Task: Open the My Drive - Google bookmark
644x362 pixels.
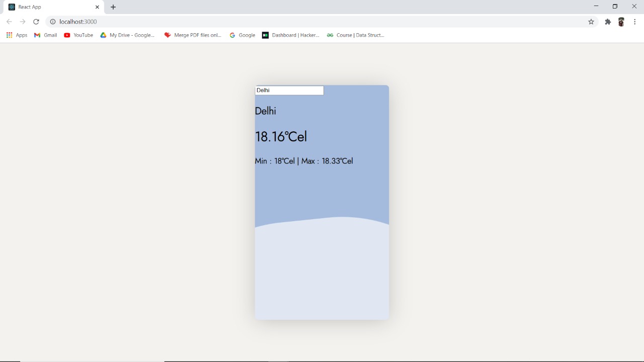Action: (x=127, y=35)
